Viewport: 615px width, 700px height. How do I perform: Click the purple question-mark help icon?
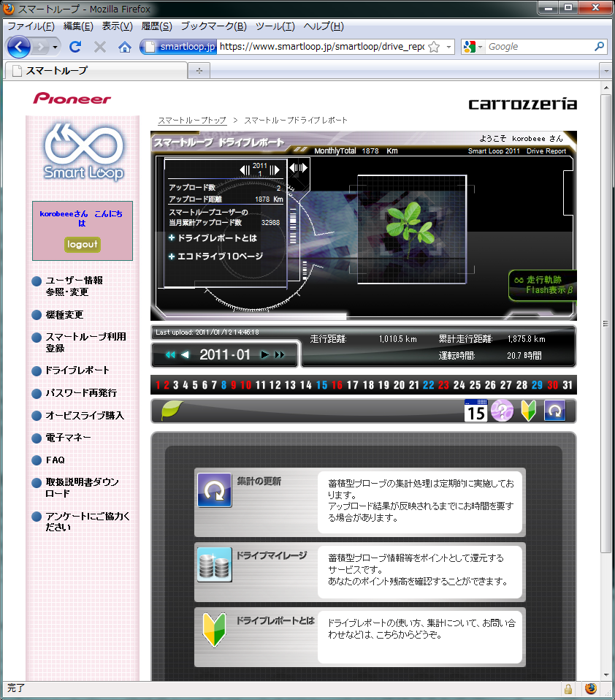click(x=503, y=411)
